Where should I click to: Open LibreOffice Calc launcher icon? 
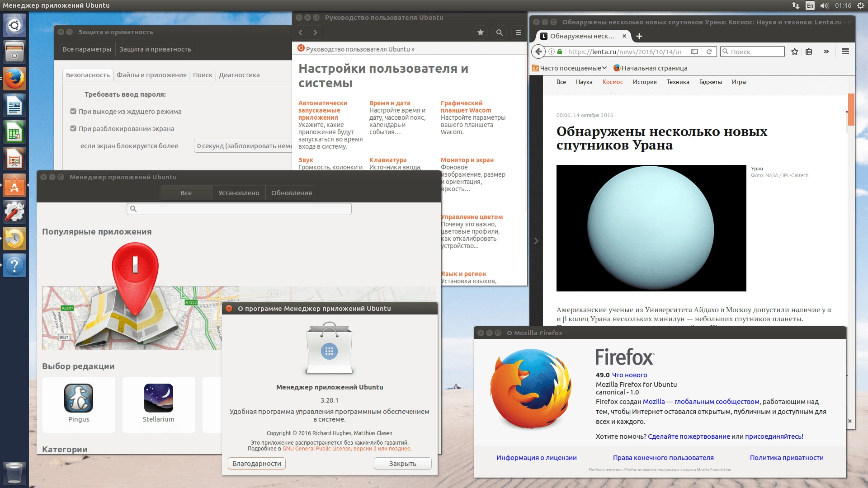[x=14, y=132]
